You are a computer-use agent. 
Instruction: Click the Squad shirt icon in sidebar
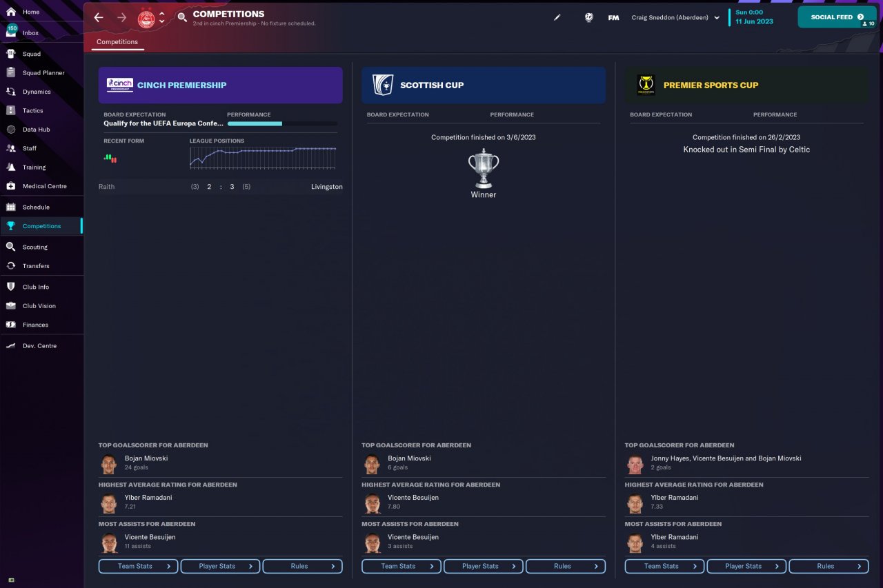[11, 54]
